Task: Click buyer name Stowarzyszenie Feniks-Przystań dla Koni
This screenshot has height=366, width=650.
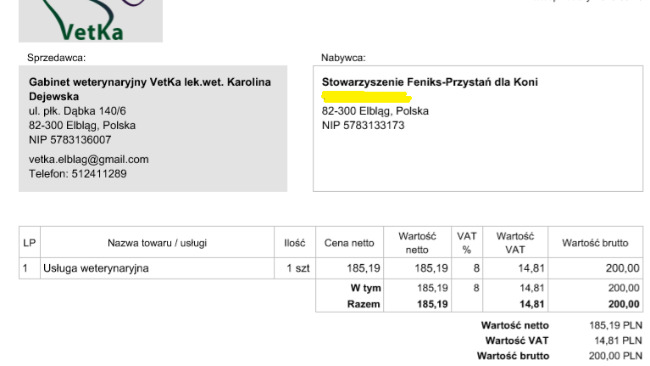Action: [430, 82]
